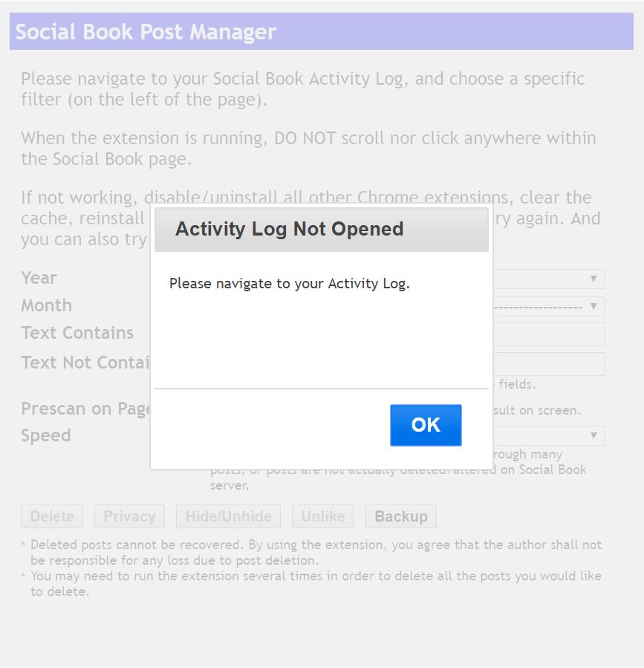
Task: Click the Privacy button
Action: click(x=129, y=516)
